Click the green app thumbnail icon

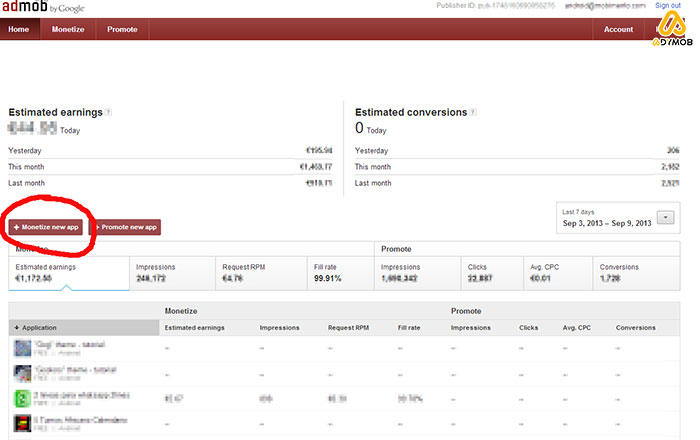[x=22, y=398]
